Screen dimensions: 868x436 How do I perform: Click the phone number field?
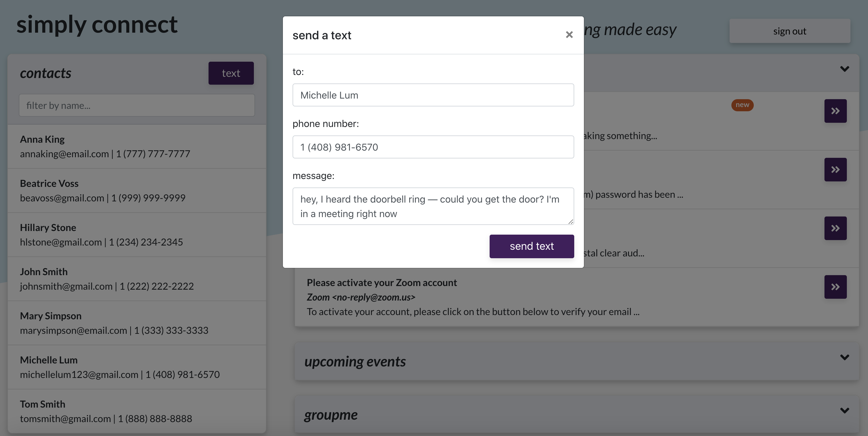pyautogui.click(x=433, y=147)
